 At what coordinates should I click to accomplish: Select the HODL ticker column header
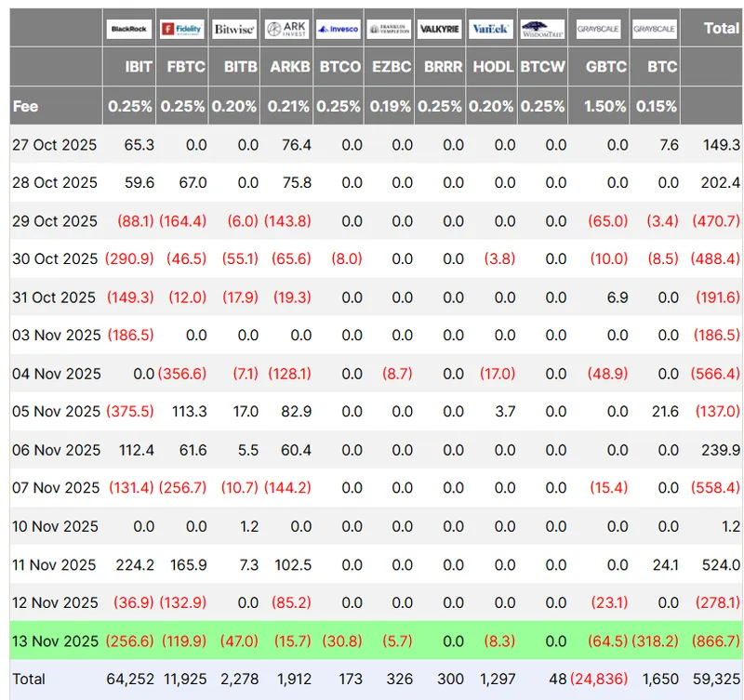tap(493, 68)
